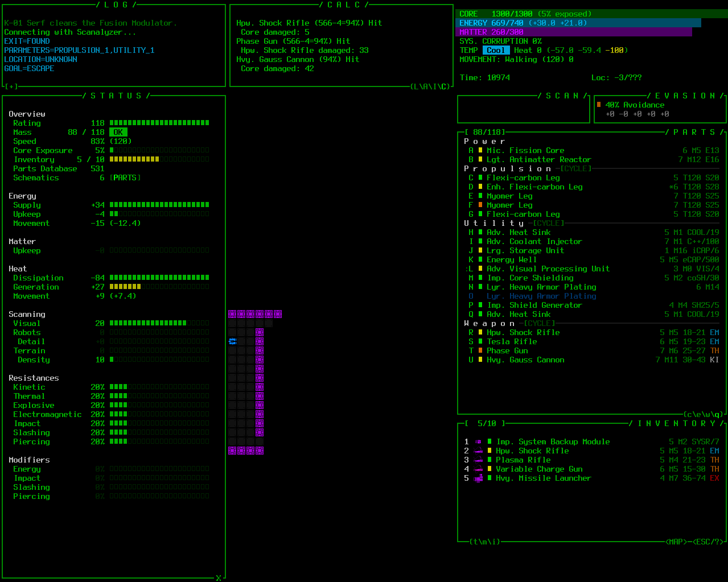
Task: Click the Heat Dissipation -84 stat
Action: (111, 278)
